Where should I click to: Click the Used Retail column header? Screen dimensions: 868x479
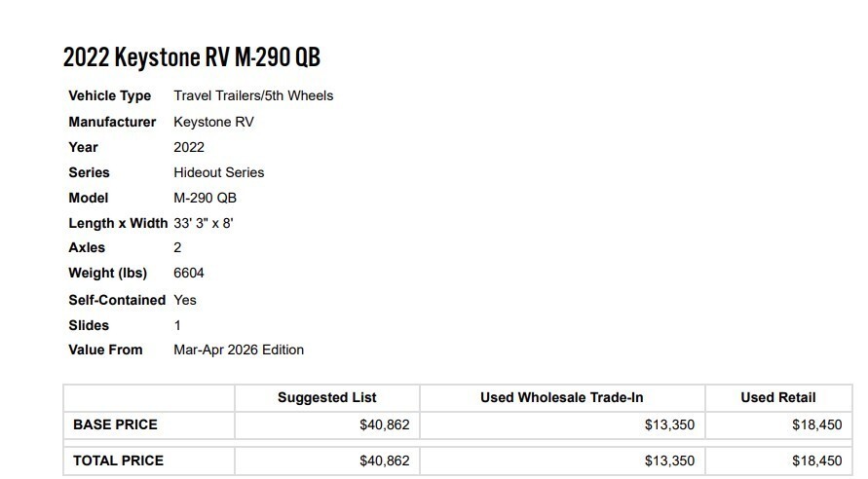pyautogui.click(x=777, y=397)
